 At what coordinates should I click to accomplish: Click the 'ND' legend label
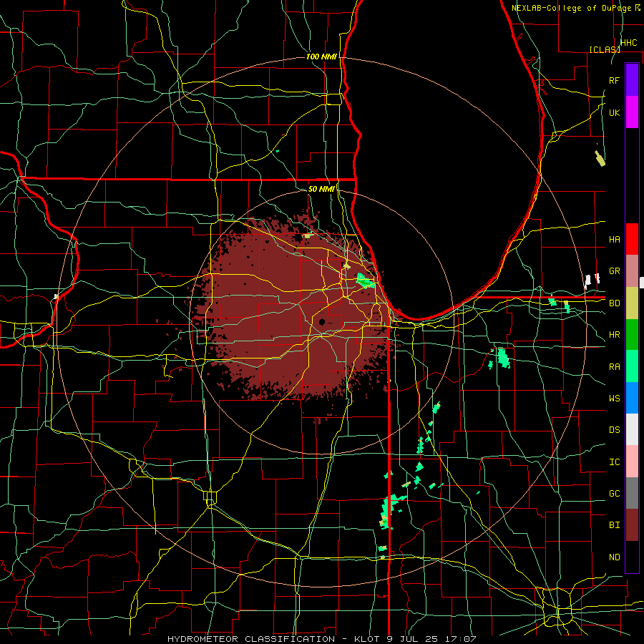615,557
